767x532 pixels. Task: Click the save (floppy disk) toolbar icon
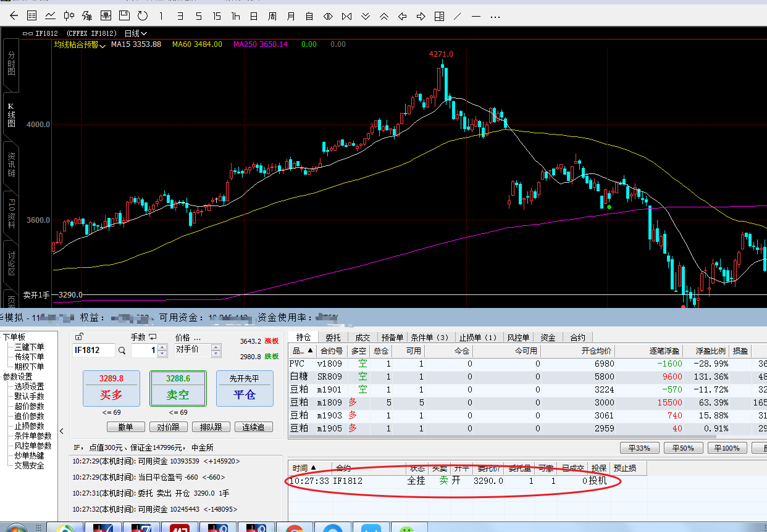(124, 15)
